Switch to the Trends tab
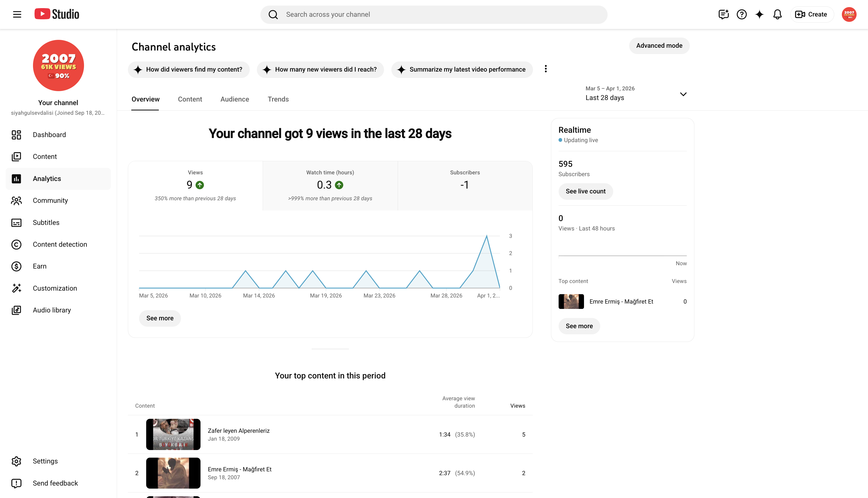 (x=278, y=99)
